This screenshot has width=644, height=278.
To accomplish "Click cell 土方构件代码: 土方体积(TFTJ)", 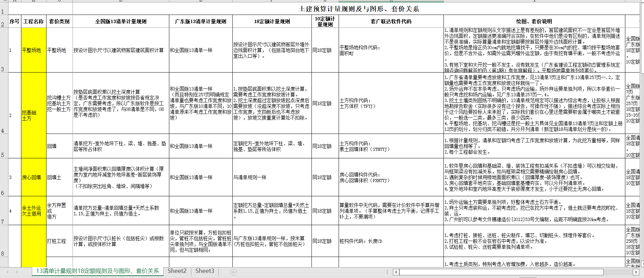I will coord(391,103).
